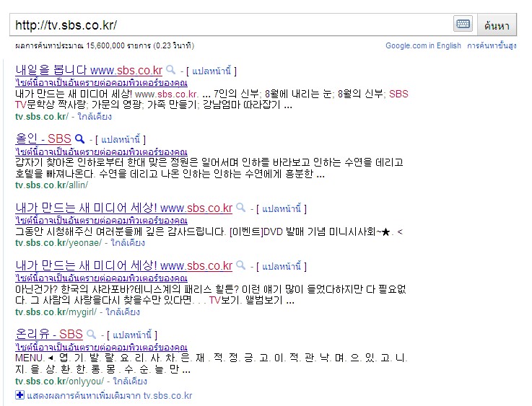Click the blue magnifier icon beside 올인 - SBS
The width and height of the screenshot is (532, 406).
[x=79, y=138]
